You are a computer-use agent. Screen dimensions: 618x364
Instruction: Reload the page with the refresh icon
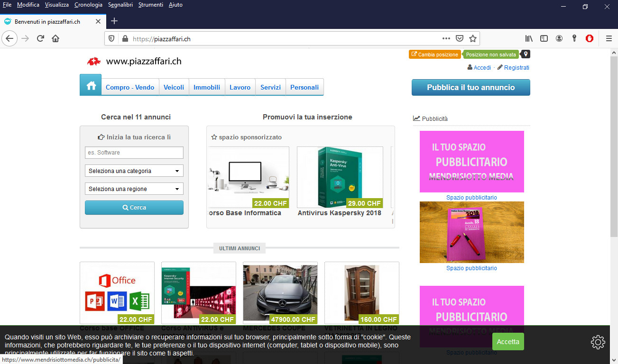point(41,39)
